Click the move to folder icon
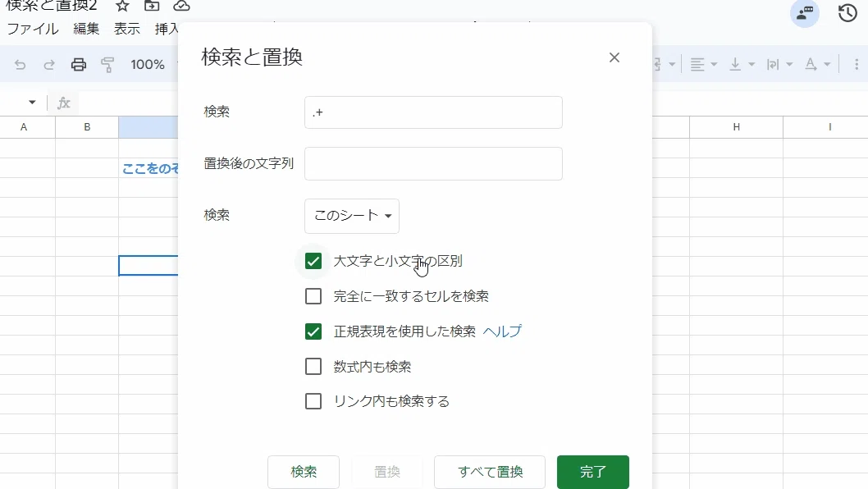The height and width of the screenshot is (489, 868). tap(152, 6)
